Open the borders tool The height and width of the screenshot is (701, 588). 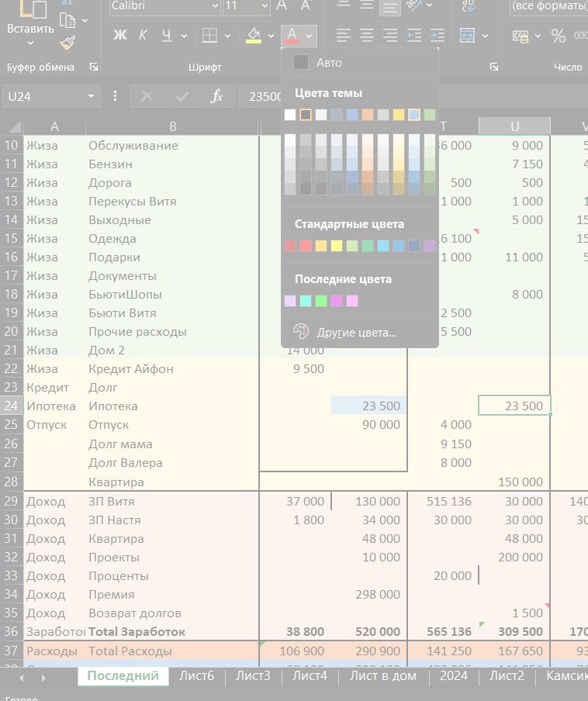click(209, 36)
